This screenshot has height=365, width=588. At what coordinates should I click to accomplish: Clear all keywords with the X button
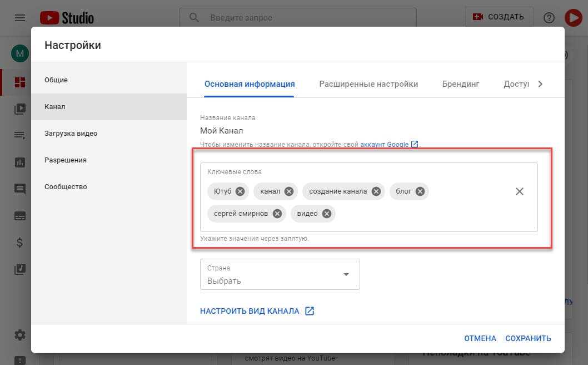[x=520, y=191]
